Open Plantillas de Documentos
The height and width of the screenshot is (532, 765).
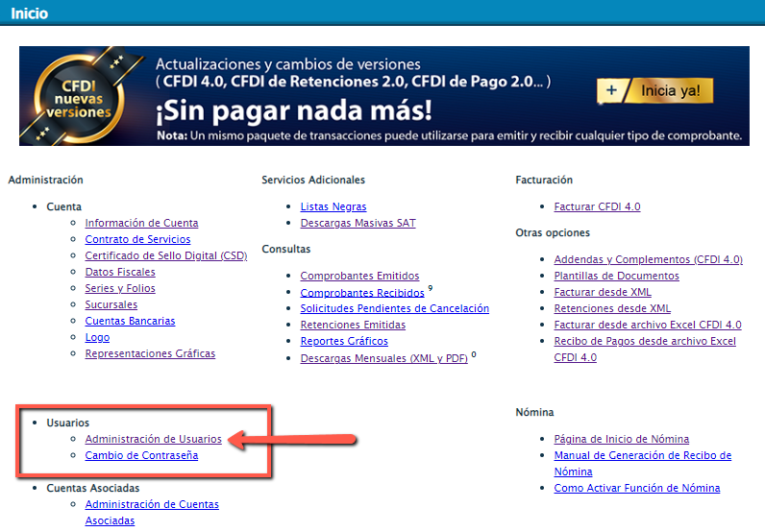tap(616, 276)
